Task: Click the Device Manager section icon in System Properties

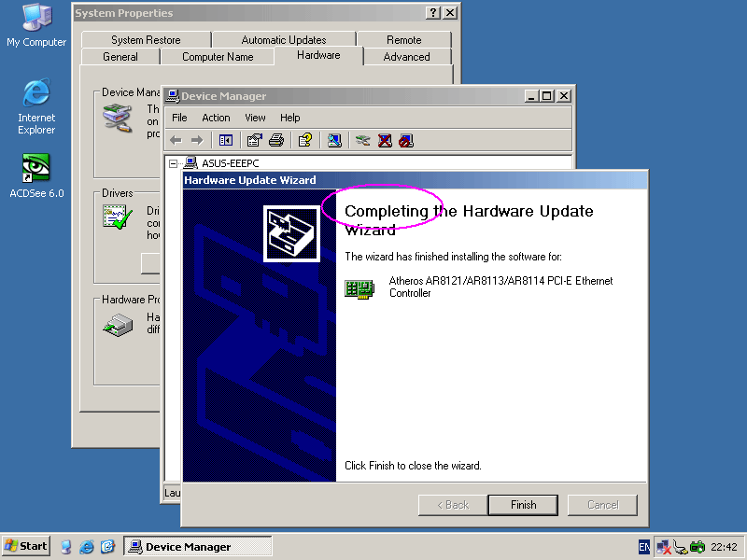Action: point(118,119)
